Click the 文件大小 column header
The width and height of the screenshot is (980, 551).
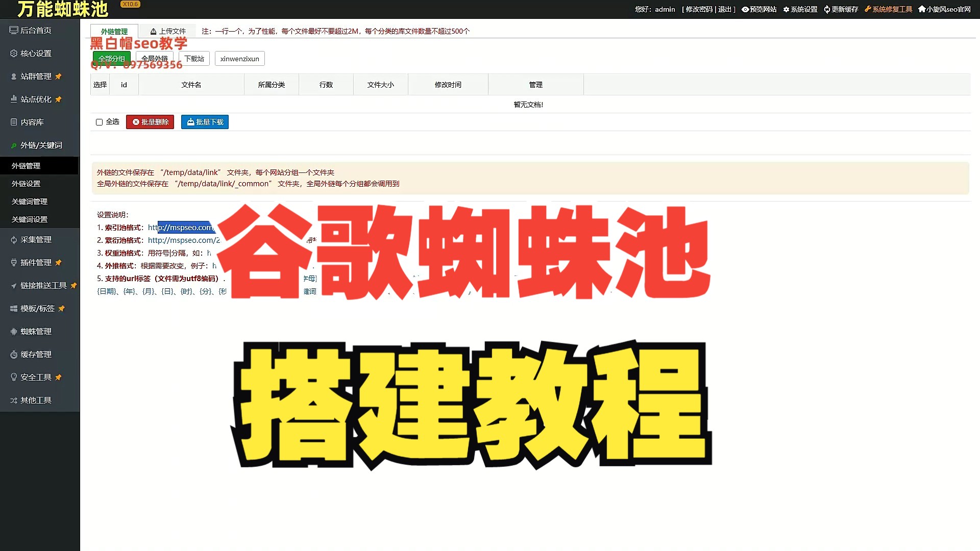pyautogui.click(x=381, y=85)
